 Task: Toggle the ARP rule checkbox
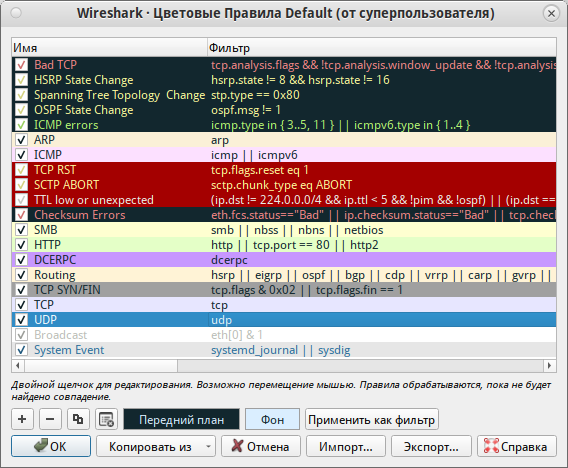tap(21, 140)
